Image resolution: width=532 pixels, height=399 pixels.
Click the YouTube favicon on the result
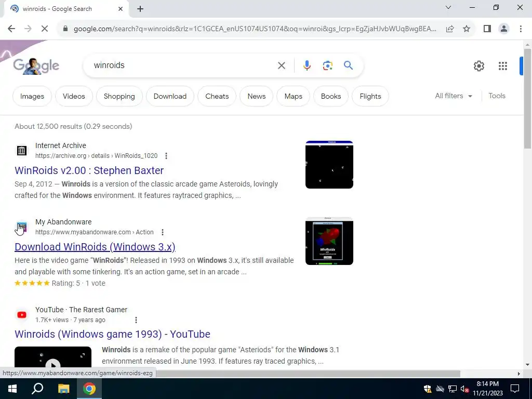(22, 315)
